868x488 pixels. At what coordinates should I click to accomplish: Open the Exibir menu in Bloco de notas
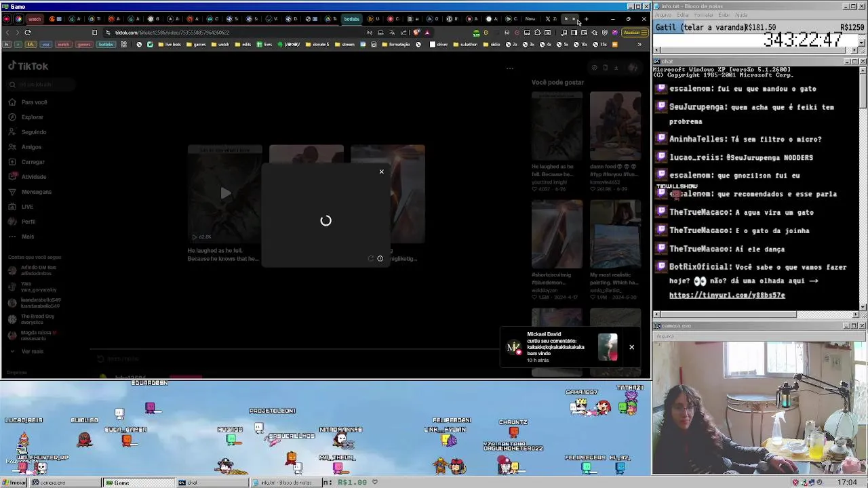point(723,15)
